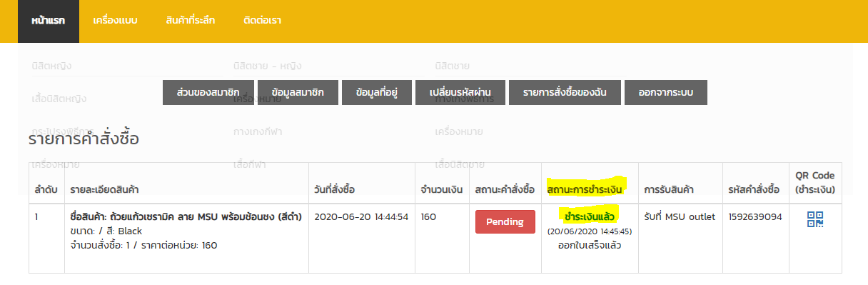Click the QR Code (ชำระเงิน) column header

pos(814,182)
